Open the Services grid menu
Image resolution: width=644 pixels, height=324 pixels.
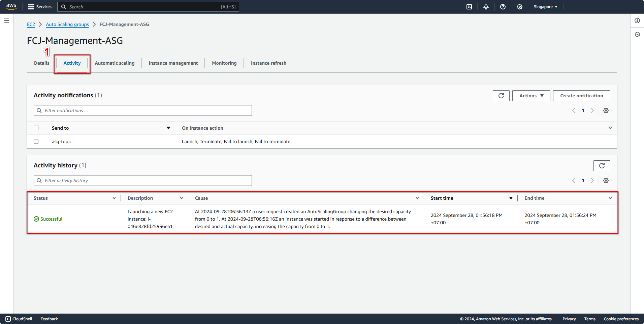tap(40, 7)
